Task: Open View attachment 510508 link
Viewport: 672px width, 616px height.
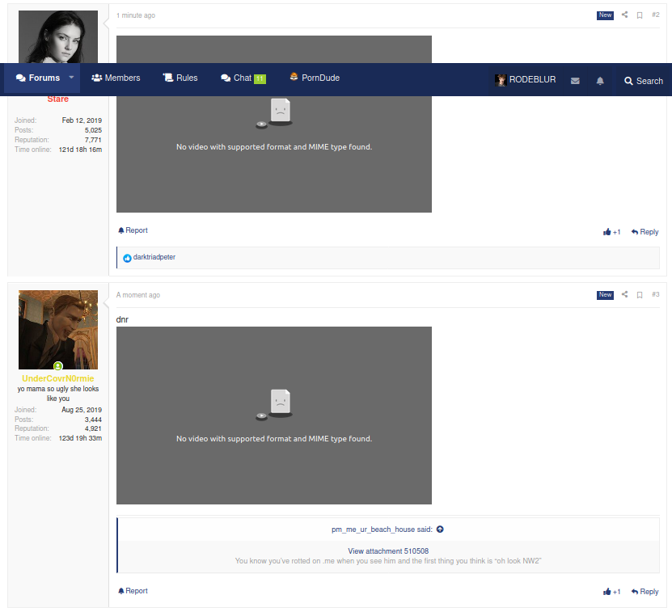Action: 388,551
